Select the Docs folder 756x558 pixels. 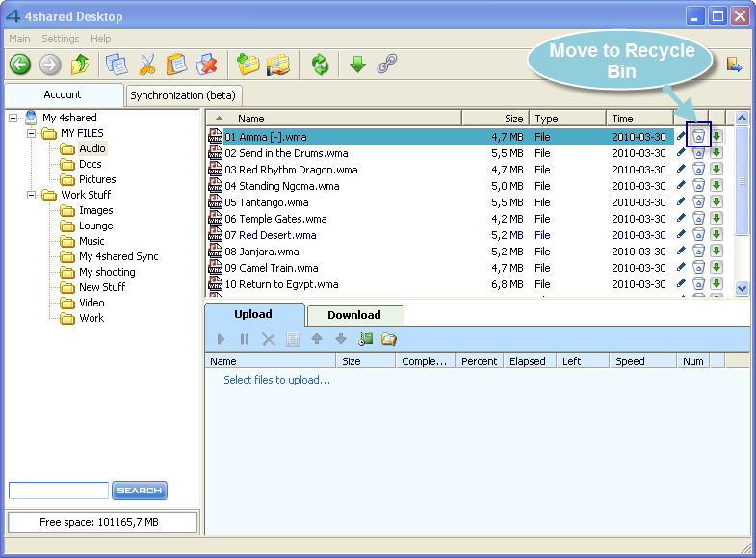coord(91,164)
